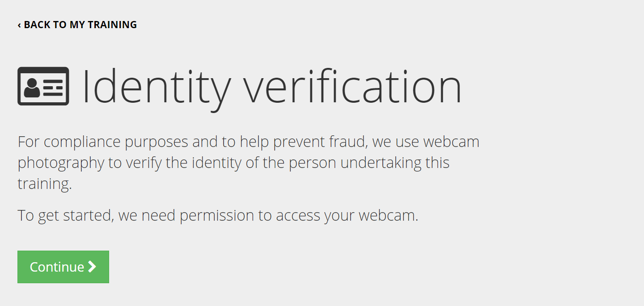Click the back chevron before Back to My Training
This screenshot has height=306, width=644.
(x=19, y=25)
